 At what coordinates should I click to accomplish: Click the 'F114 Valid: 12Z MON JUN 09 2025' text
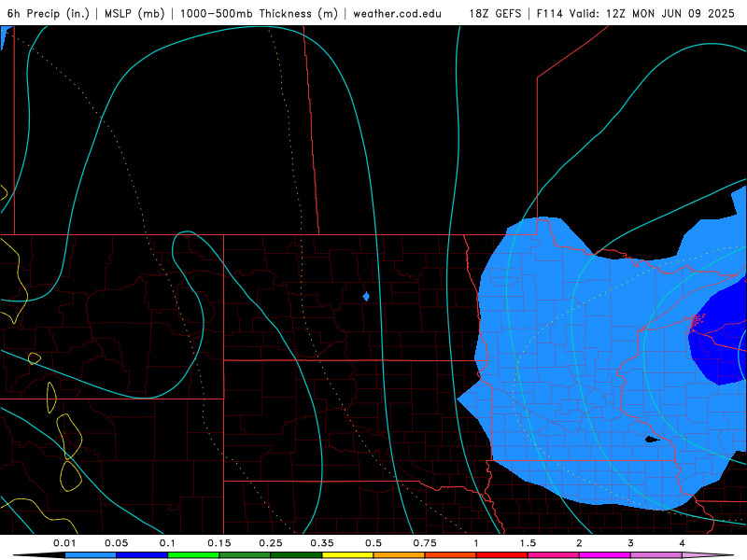[636, 14]
